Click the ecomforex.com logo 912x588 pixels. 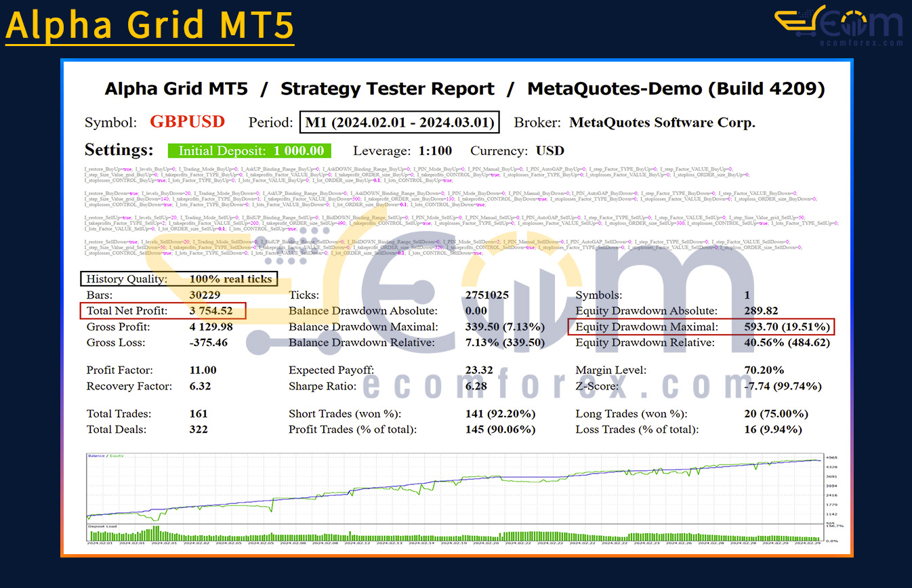[x=839, y=26]
